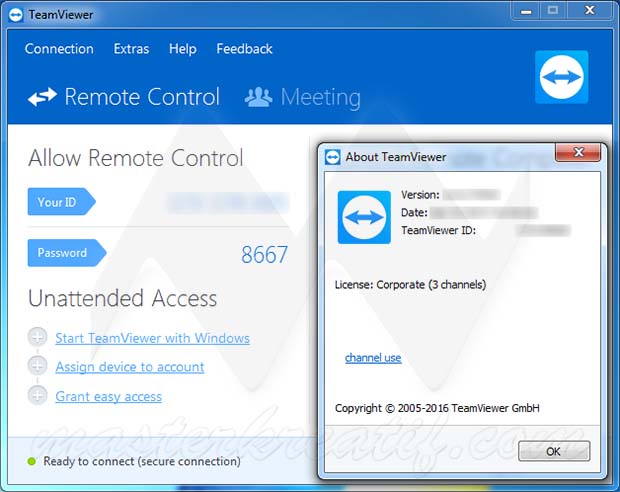Open the channel use link
620x492 pixels.
point(373,358)
